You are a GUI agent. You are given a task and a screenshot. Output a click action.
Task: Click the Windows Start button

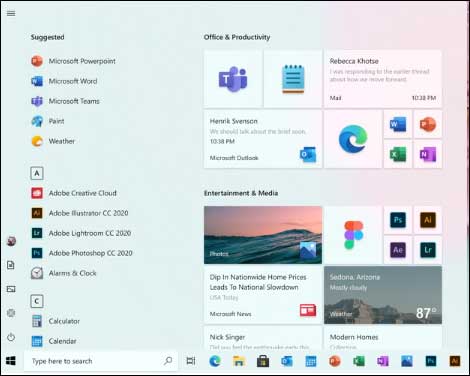11,361
